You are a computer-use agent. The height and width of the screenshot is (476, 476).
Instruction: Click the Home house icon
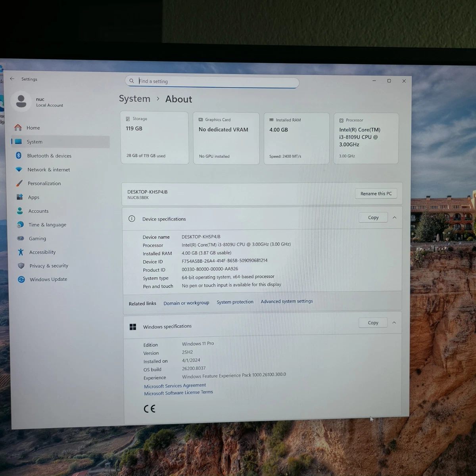(18, 127)
